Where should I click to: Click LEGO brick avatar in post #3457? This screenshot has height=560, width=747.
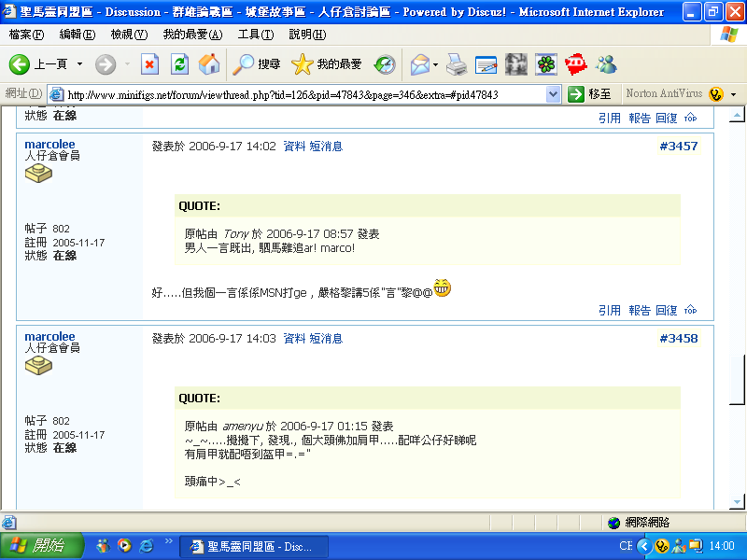(x=38, y=173)
